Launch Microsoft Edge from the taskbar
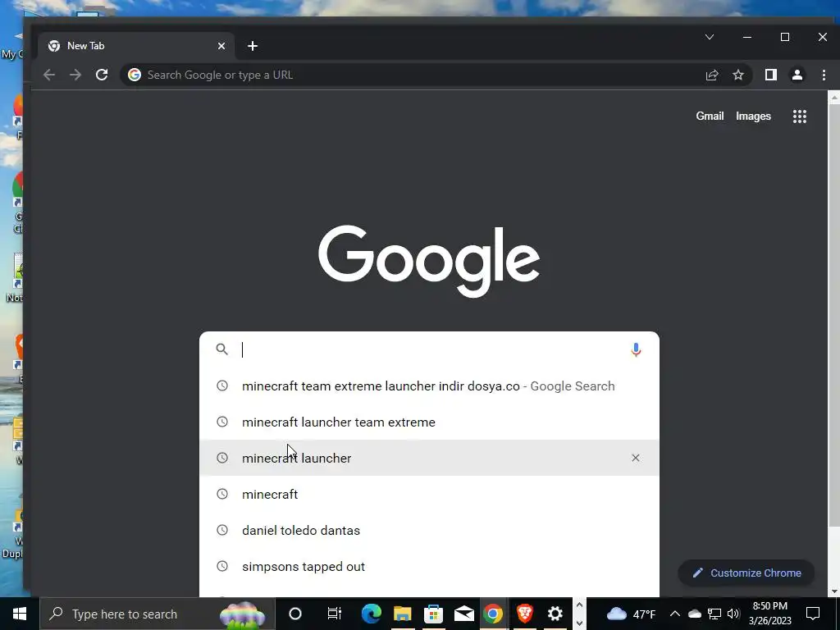The image size is (840, 630). [x=372, y=614]
